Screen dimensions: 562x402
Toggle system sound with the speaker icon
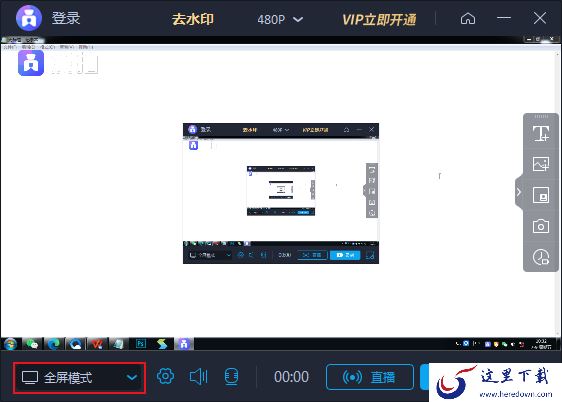click(x=199, y=377)
